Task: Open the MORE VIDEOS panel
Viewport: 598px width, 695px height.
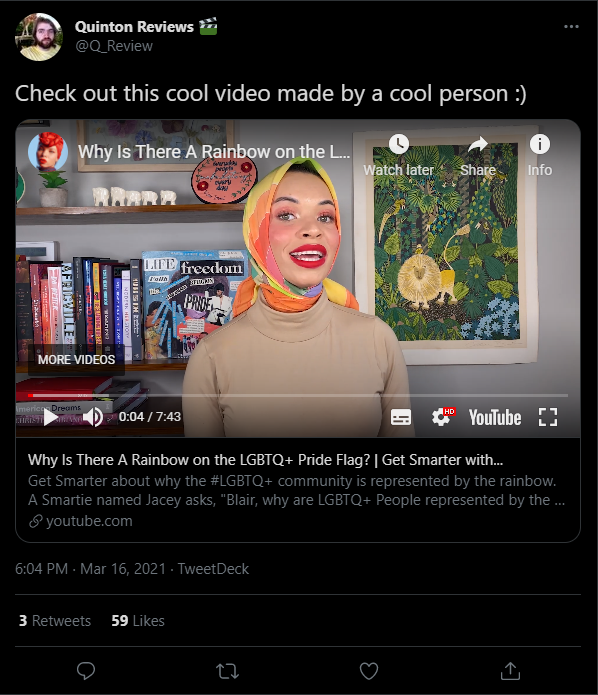Action: point(76,359)
